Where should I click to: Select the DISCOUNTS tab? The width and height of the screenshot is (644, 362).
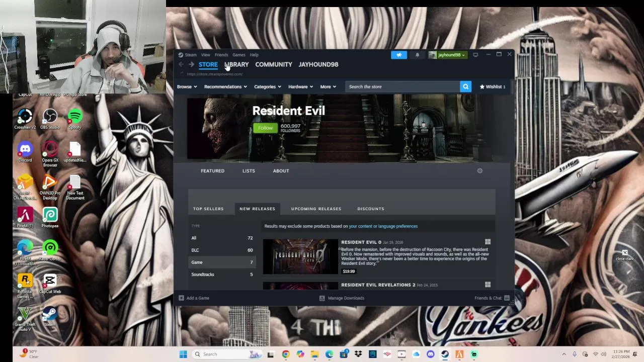pyautogui.click(x=371, y=209)
